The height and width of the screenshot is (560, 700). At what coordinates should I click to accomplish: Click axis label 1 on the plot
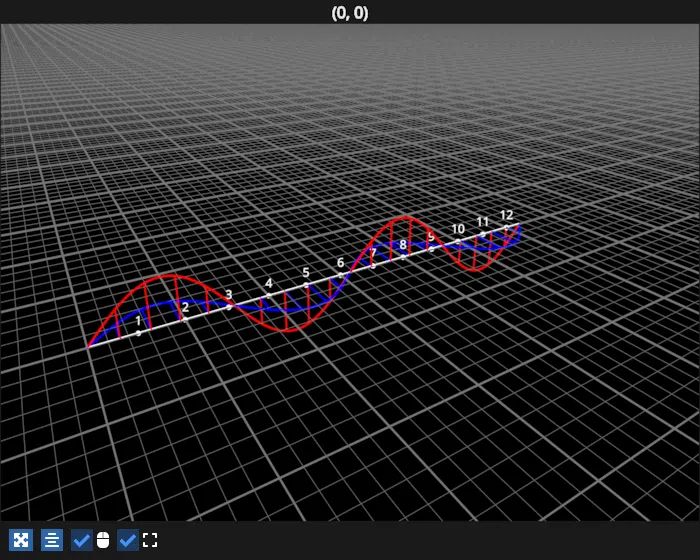click(138, 321)
